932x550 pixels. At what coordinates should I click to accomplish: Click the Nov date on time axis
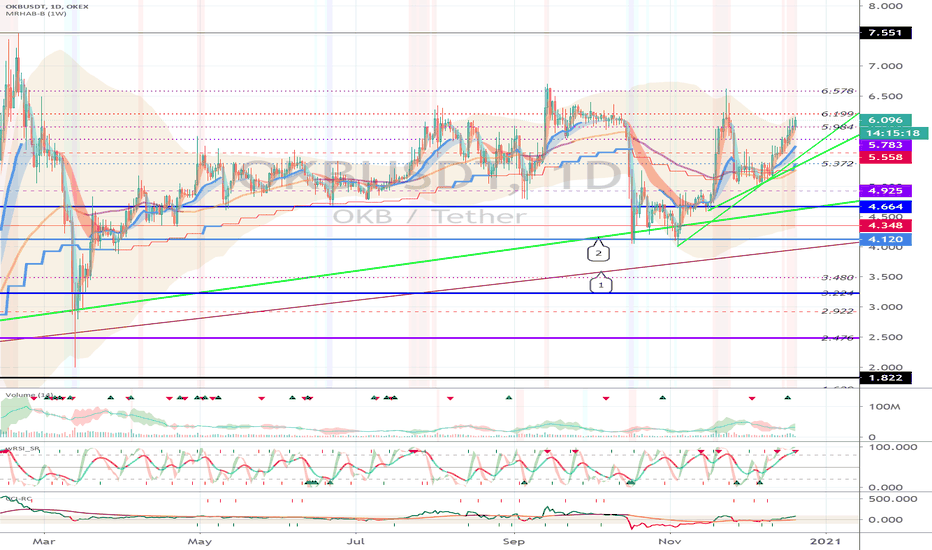click(x=670, y=541)
